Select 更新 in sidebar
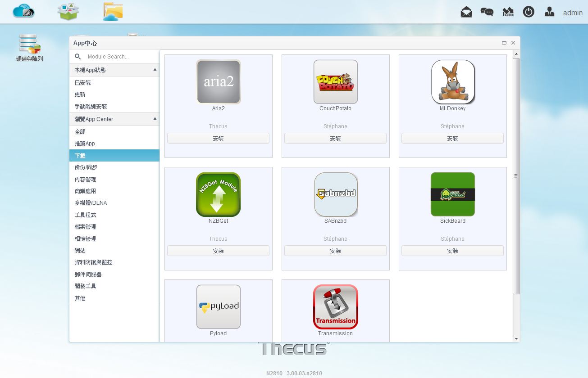Screen dimensions: 588x378 114,94
